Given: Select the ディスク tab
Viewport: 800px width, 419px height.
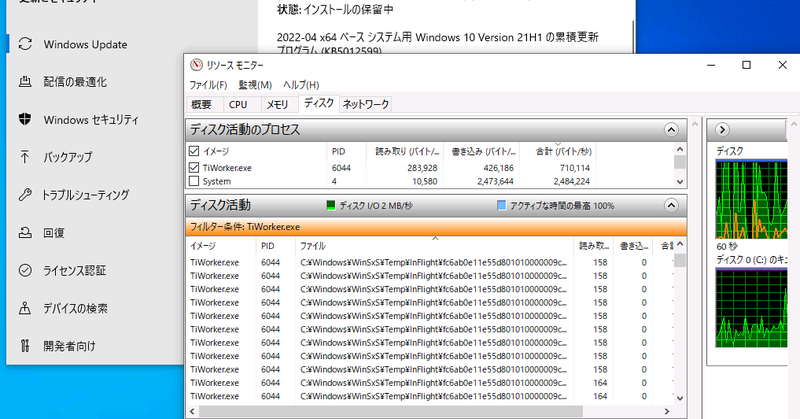Looking at the screenshot, I should pyautogui.click(x=319, y=103).
